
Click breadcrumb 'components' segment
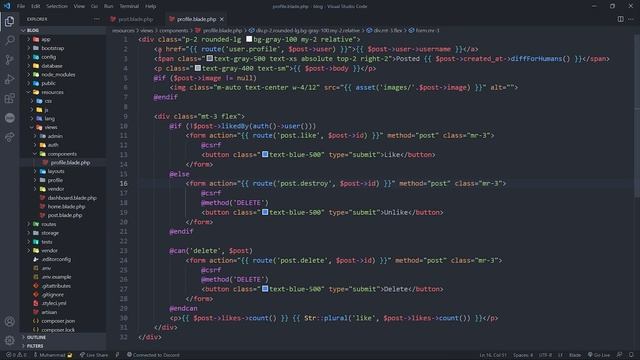click(x=173, y=31)
